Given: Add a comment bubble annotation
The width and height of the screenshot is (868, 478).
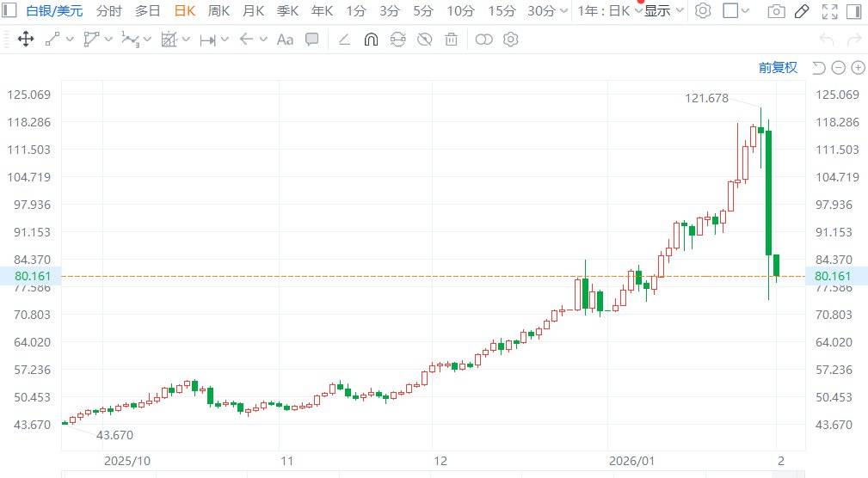Looking at the screenshot, I should pyautogui.click(x=312, y=40).
